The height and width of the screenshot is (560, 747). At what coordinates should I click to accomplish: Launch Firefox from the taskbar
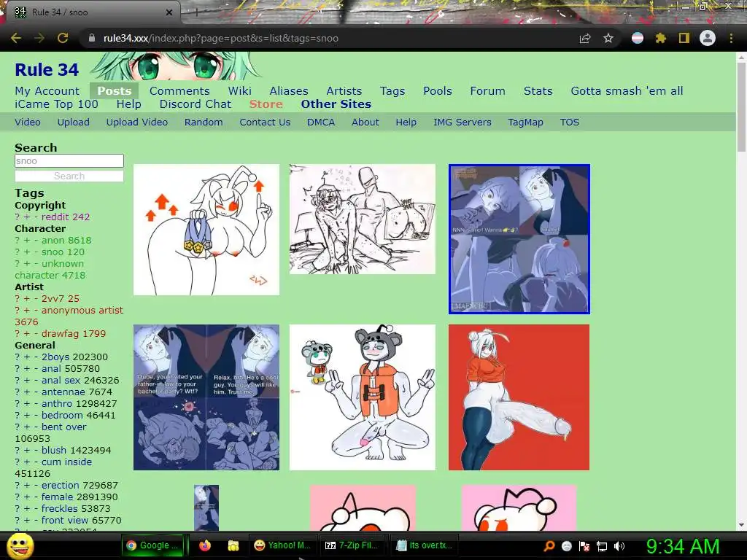205,545
